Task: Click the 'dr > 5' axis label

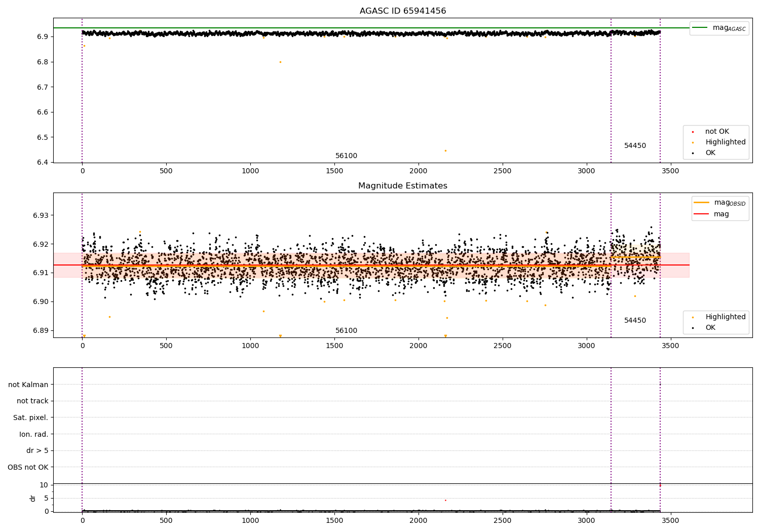Action: point(37,451)
